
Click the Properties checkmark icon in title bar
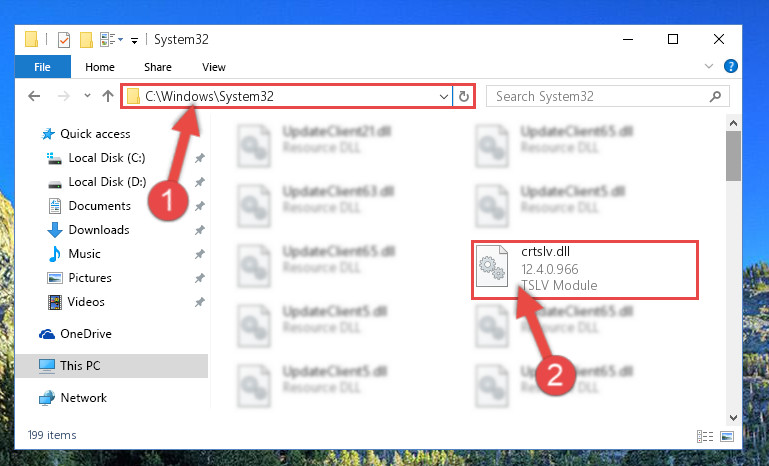click(64, 40)
